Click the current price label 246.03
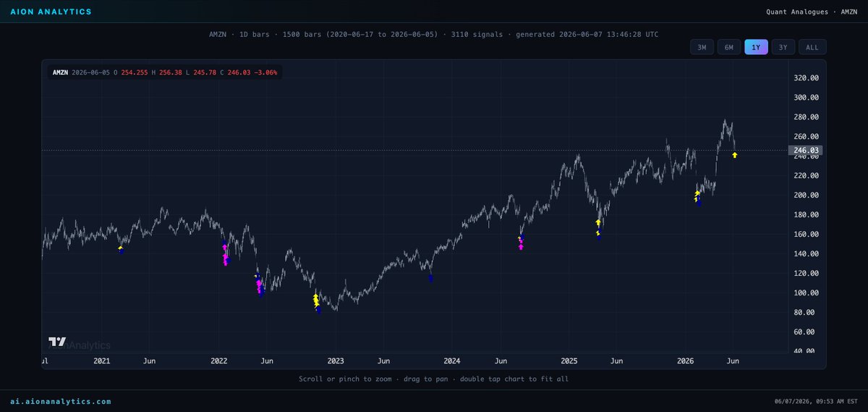This screenshot has width=868, height=412. (x=805, y=151)
